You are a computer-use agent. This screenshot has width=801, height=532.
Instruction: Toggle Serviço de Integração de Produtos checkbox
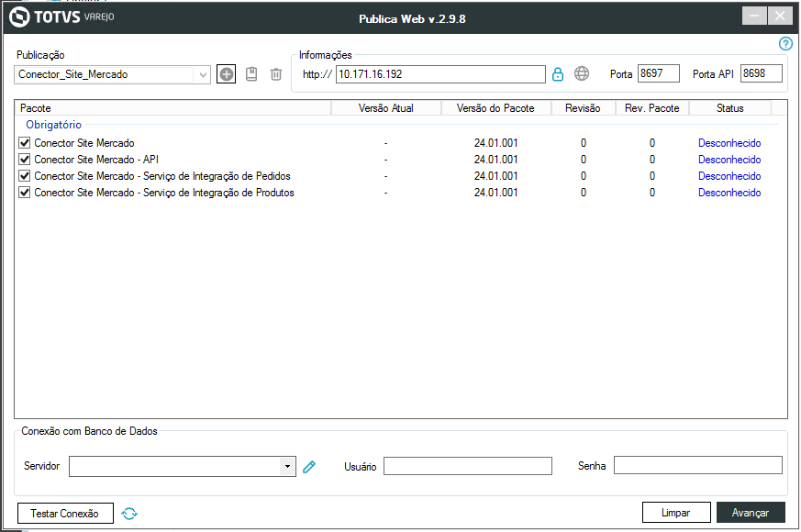click(x=24, y=193)
